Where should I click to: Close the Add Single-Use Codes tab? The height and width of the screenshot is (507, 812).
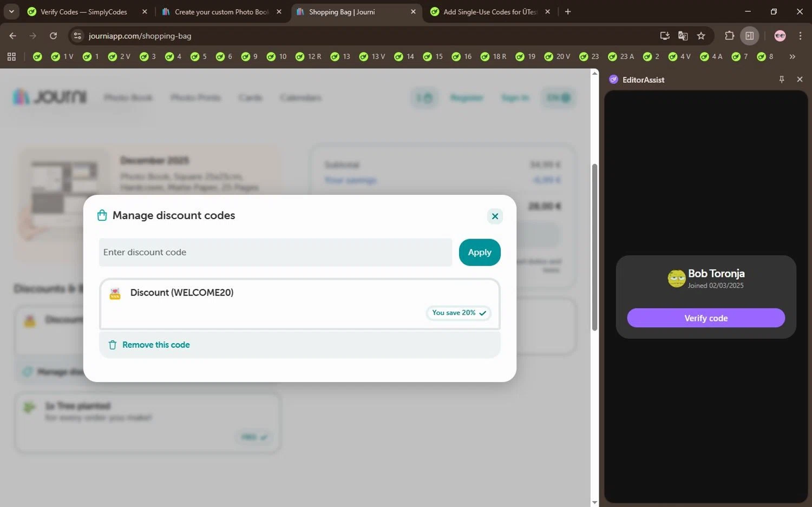(x=547, y=11)
